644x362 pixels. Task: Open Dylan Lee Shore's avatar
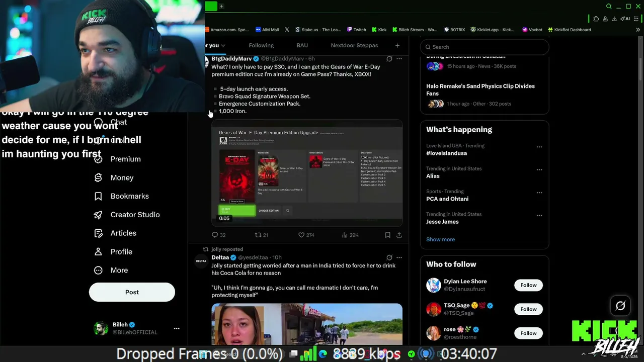coord(433,285)
